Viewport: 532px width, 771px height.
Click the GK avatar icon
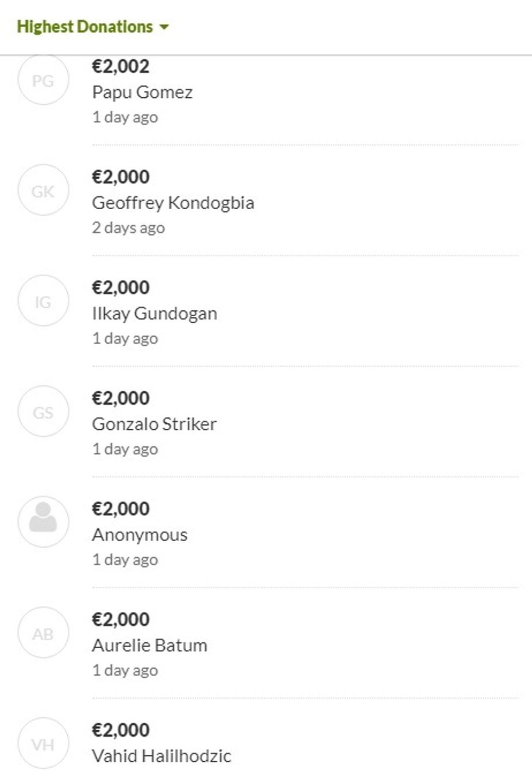[43, 191]
